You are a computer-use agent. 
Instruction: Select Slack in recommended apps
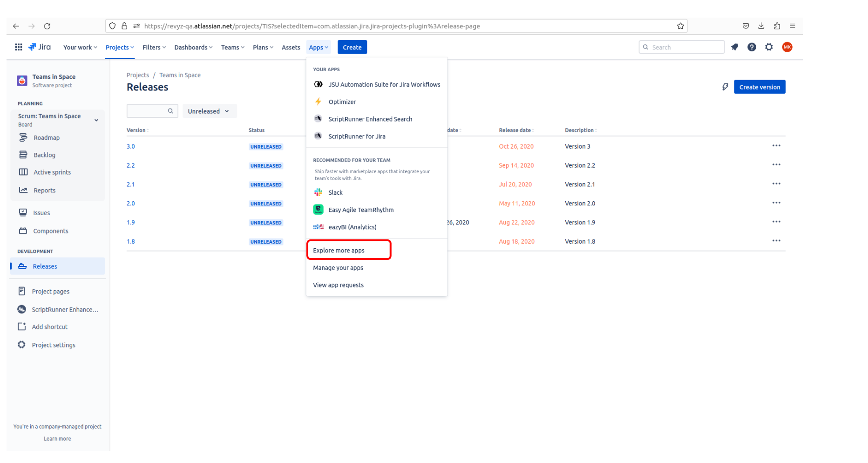click(x=377, y=193)
